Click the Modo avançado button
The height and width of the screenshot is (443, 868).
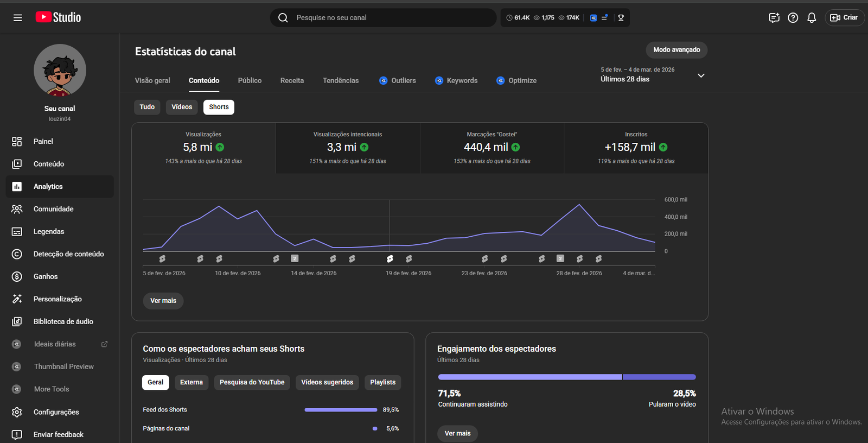(x=676, y=50)
